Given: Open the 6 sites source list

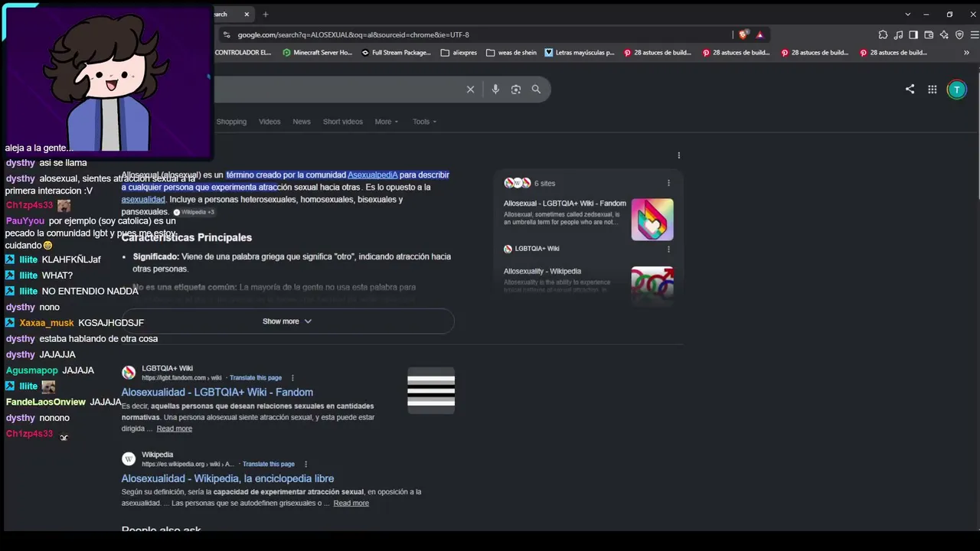Looking at the screenshot, I should pos(530,183).
